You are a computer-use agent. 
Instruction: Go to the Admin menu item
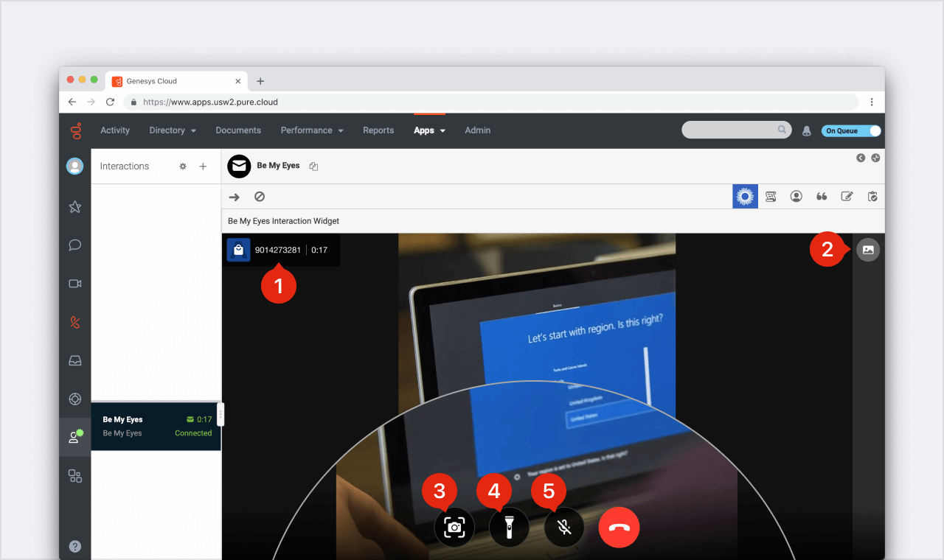[477, 130]
